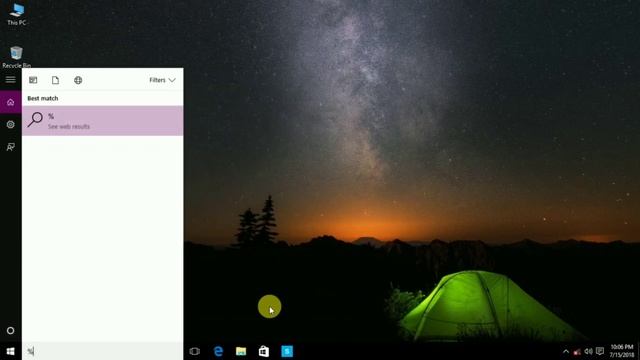Image resolution: width=640 pixels, height=360 pixels.
Task: Open the volume control tray icon
Action: [x=588, y=351]
